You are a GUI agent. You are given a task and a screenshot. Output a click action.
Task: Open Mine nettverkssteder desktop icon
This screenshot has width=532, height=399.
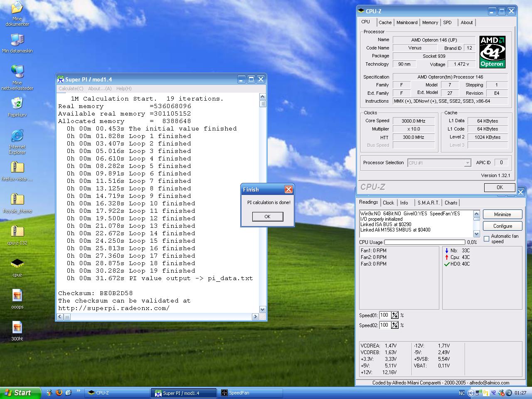(x=17, y=77)
